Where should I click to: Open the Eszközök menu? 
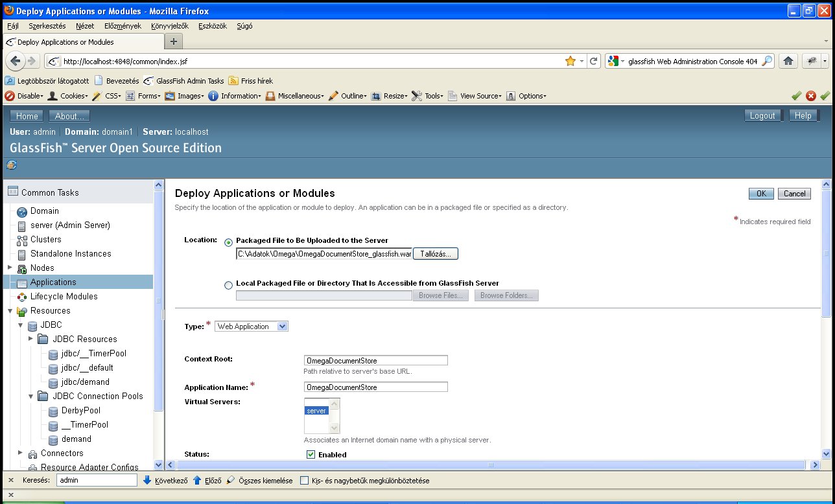tap(212, 26)
